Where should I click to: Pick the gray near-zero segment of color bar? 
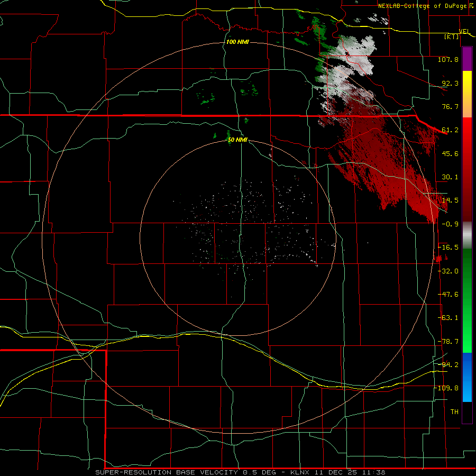coord(467,235)
